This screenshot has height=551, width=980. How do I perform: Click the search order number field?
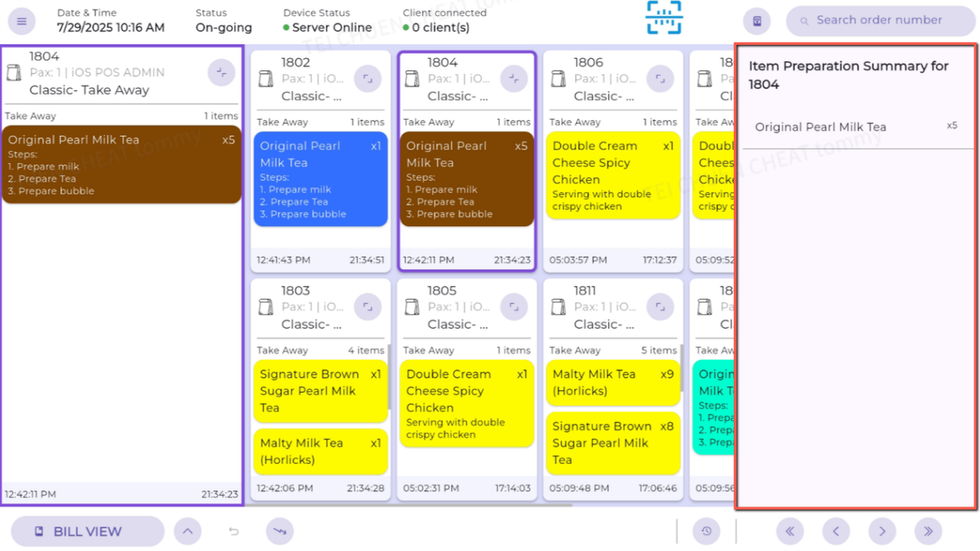(880, 21)
